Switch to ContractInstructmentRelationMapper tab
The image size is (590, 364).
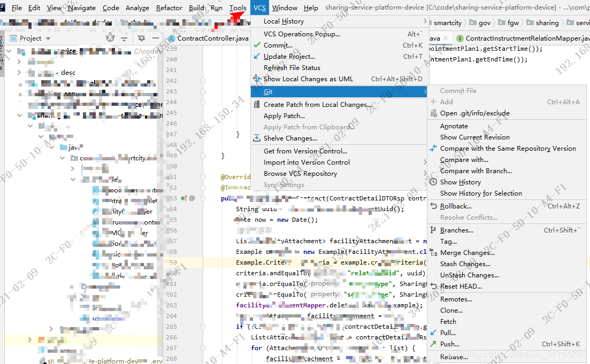click(x=523, y=38)
